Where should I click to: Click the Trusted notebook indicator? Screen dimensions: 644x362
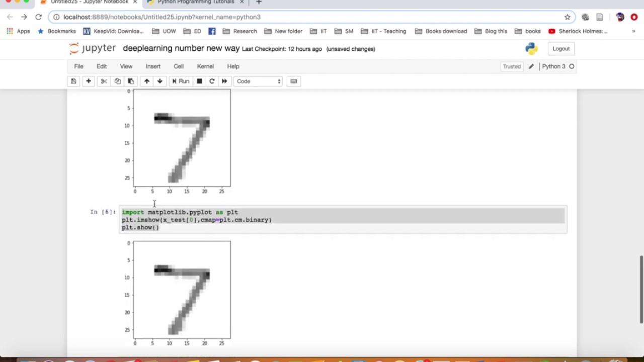[x=512, y=66]
